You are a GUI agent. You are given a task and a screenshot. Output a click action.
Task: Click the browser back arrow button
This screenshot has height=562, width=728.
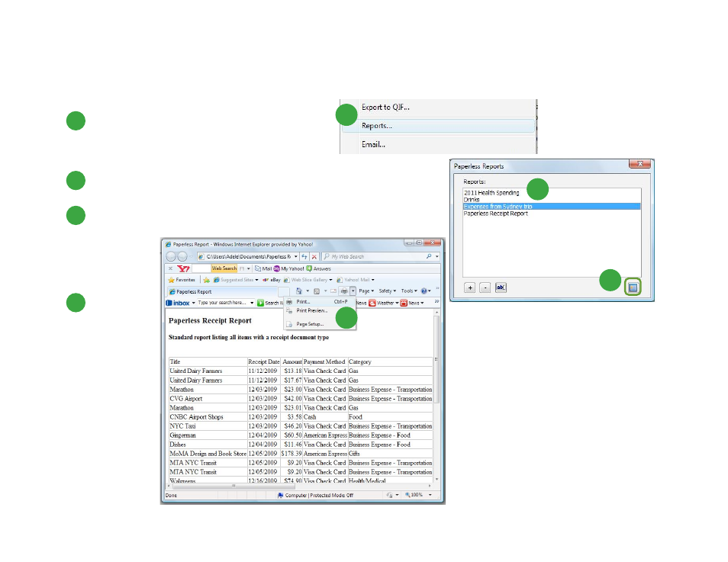pos(171,256)
